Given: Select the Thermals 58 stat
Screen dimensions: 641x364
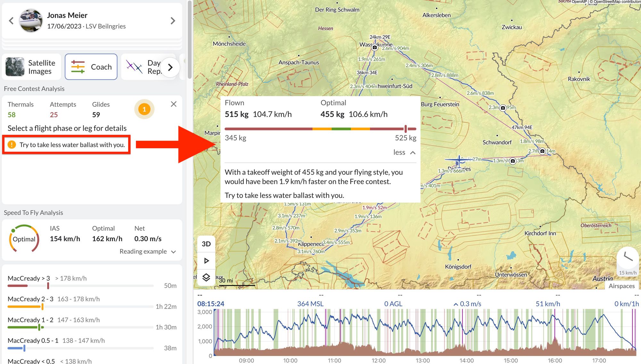Looking at the screenshot, I should pyautogui.click(x=21, y=110).
